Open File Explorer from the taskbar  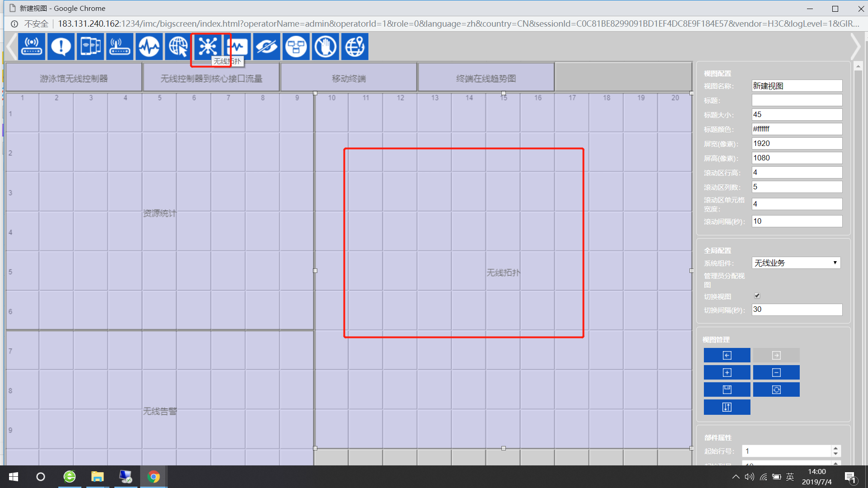tap(97, 477)
